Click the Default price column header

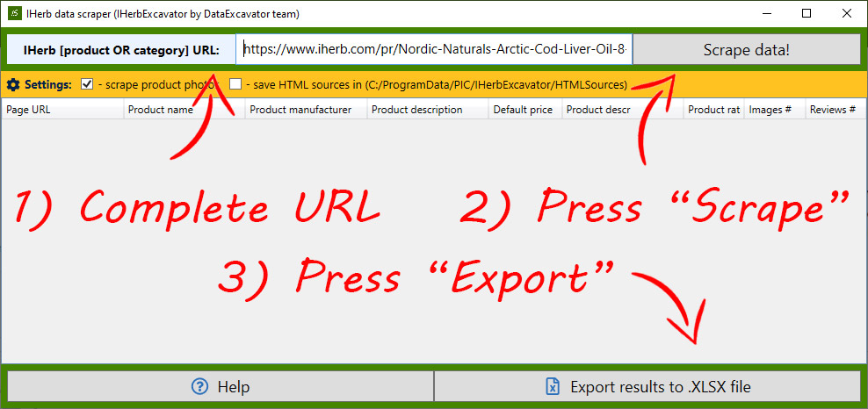pyautogui.click(x=525, y=110)
